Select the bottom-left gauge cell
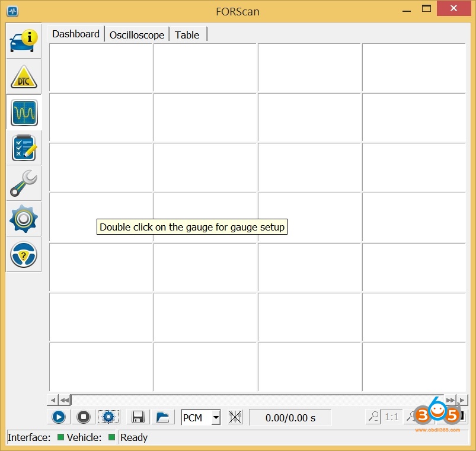 [101, 367]
